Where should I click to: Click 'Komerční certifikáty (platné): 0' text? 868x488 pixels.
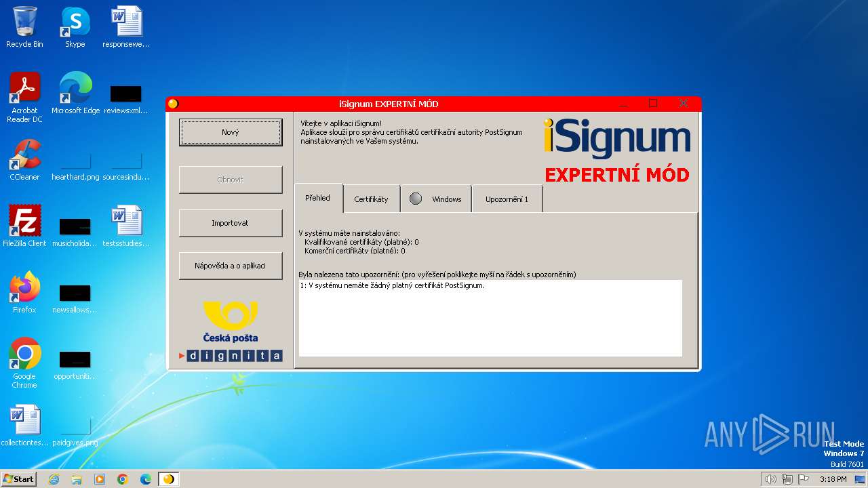(x=355, y=251)
